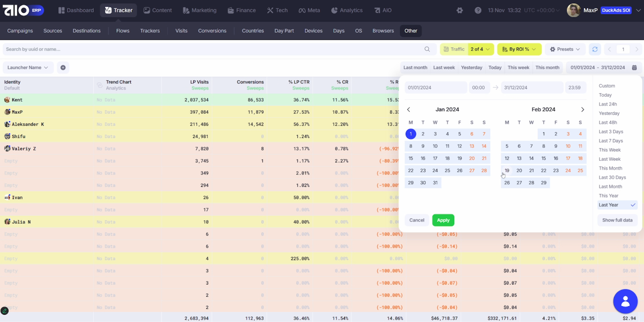Click the add grouping plus icon
This screenshot has width=644, height=322.
pos(63,68)
